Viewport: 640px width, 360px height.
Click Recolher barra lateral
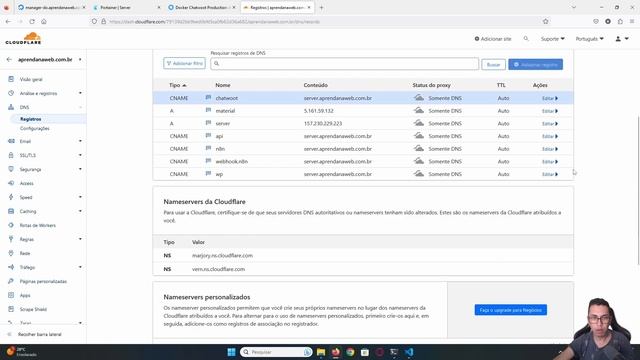click(40, 334)
